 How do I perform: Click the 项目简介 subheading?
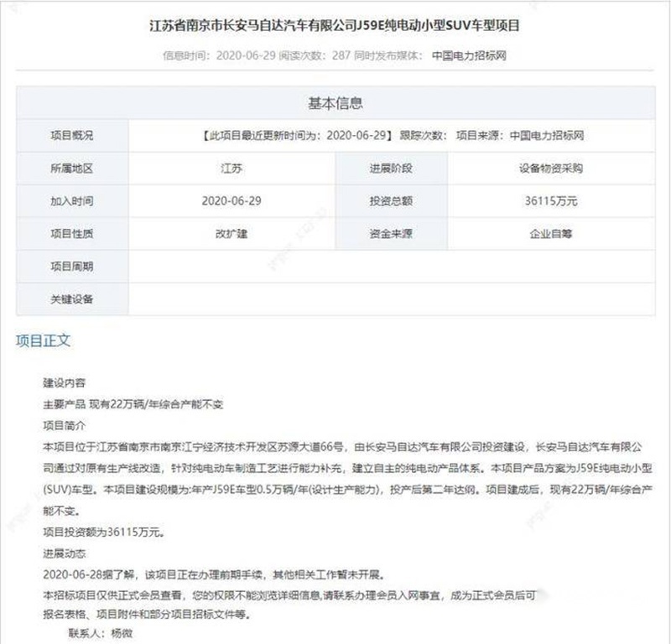[x=65, y=426]
